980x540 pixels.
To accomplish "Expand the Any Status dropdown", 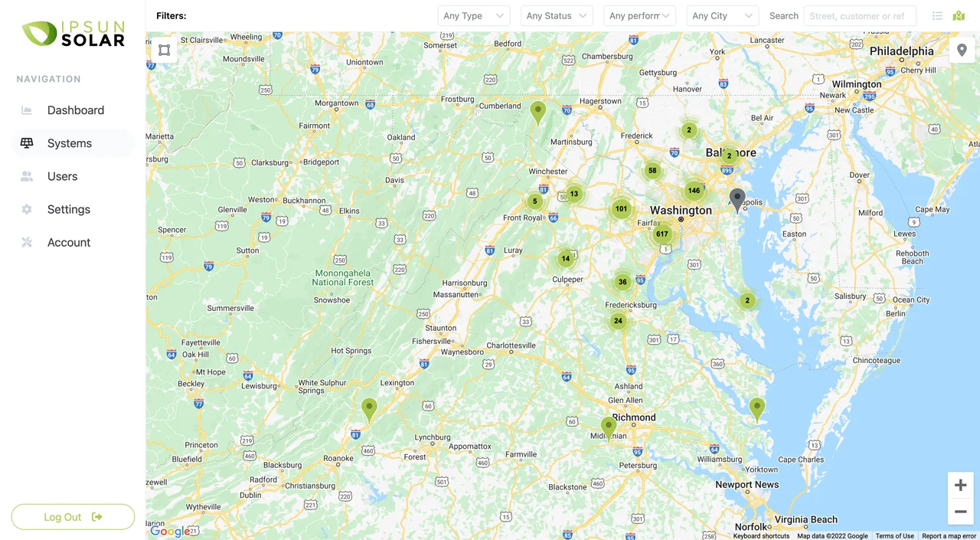I will tap(556, 16).
